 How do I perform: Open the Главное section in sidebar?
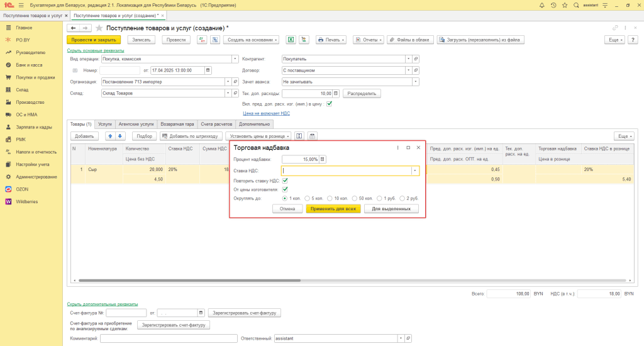click(x=24, y=28)
